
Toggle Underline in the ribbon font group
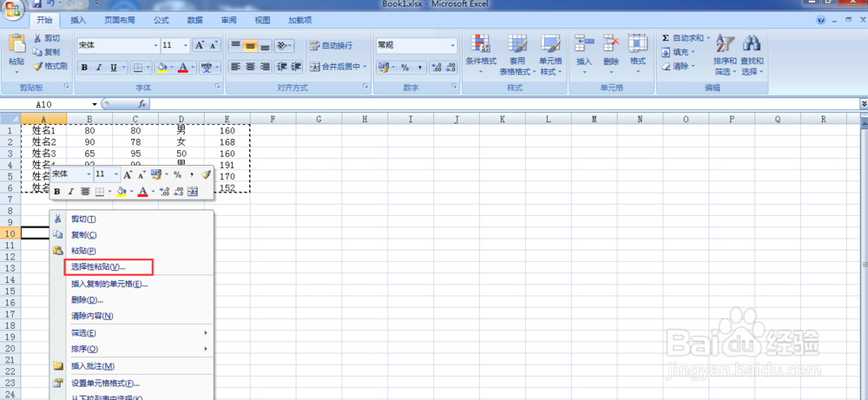click(114, 68)
